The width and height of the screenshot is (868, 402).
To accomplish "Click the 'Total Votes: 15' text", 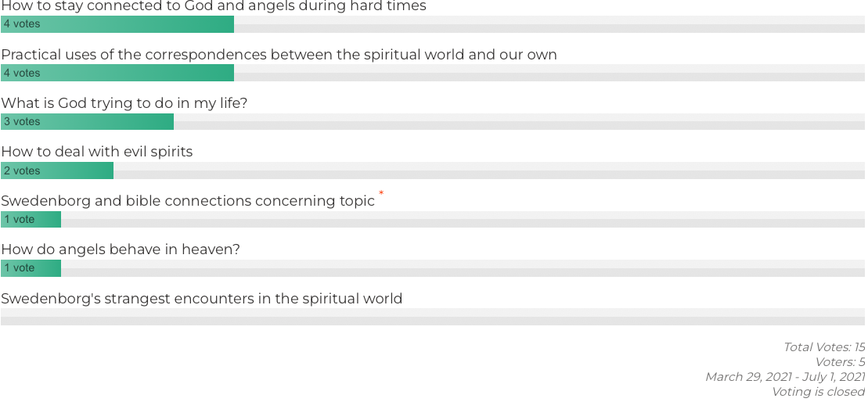I will click(x=823, y=347).
